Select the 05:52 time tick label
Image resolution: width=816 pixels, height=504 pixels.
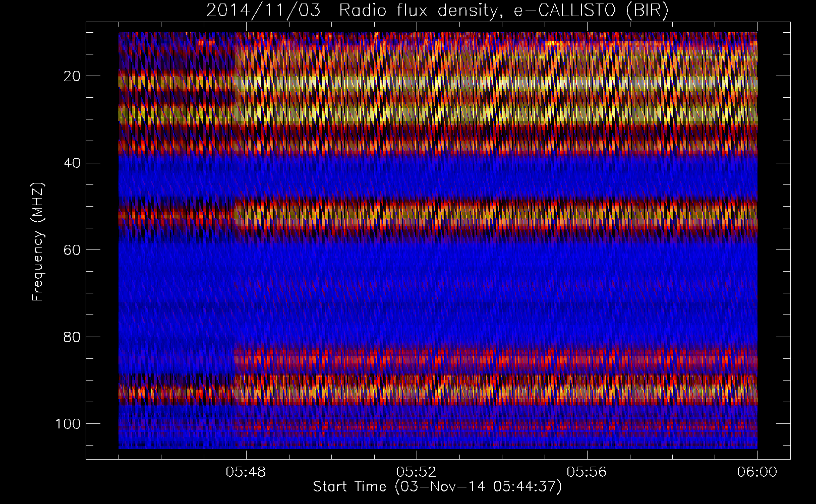pos(416,472)
